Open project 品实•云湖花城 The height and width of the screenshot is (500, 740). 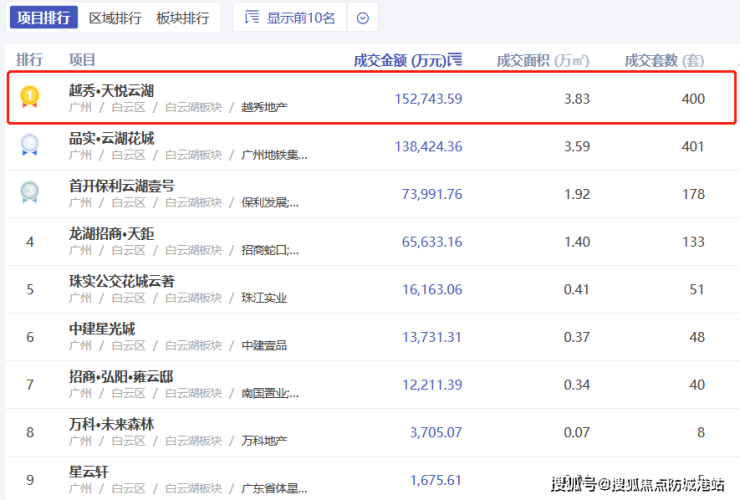[x=111, y=138]
